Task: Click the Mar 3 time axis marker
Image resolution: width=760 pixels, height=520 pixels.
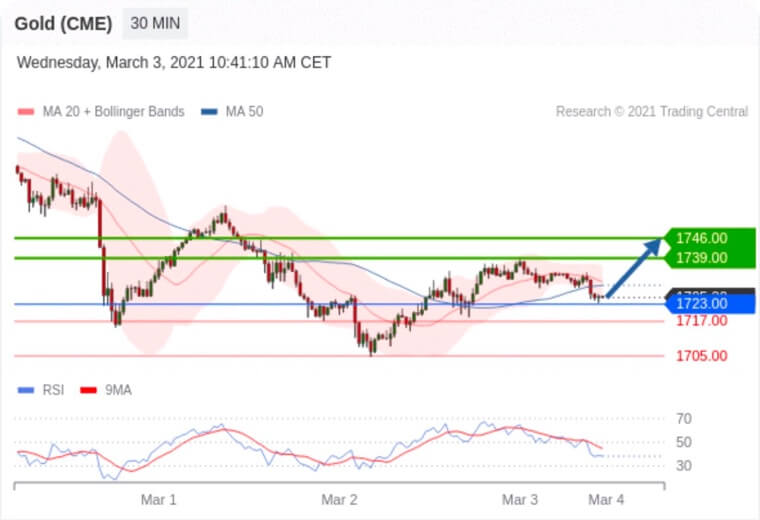Action: click(x=519, y=499)
